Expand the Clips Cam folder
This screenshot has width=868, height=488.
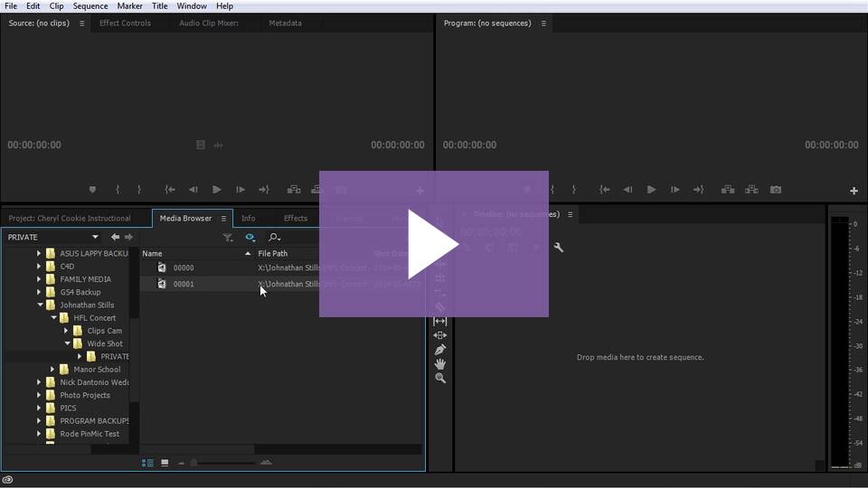click(x=66, y=331)
